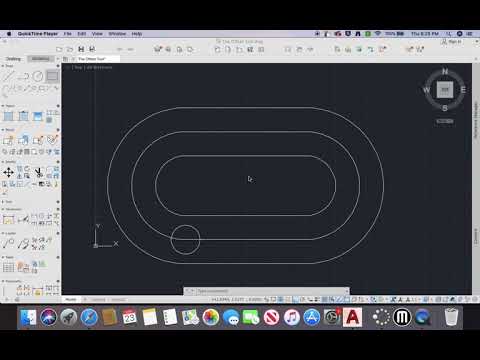Select the Trim scissors tool

[38, 172]
